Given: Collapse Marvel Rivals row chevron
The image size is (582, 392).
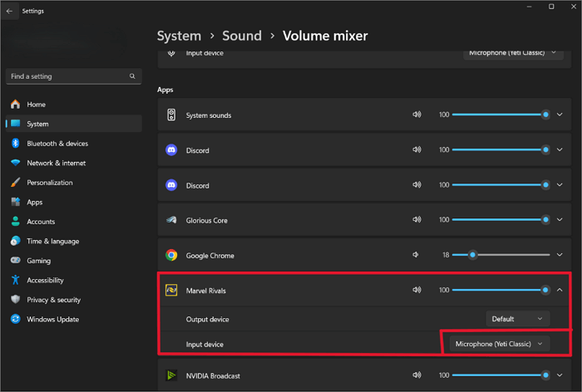Looking at the screenshot, I should tap(560, 290).
